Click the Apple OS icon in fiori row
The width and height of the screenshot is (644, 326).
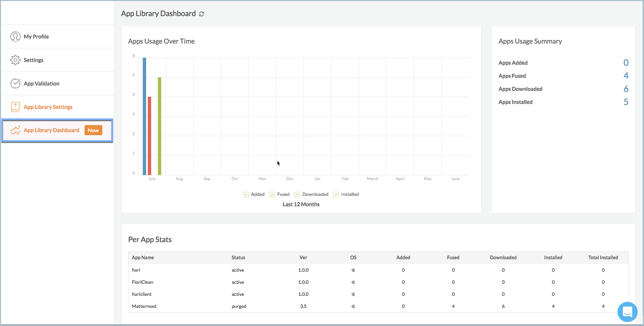[x=353, y=270]
